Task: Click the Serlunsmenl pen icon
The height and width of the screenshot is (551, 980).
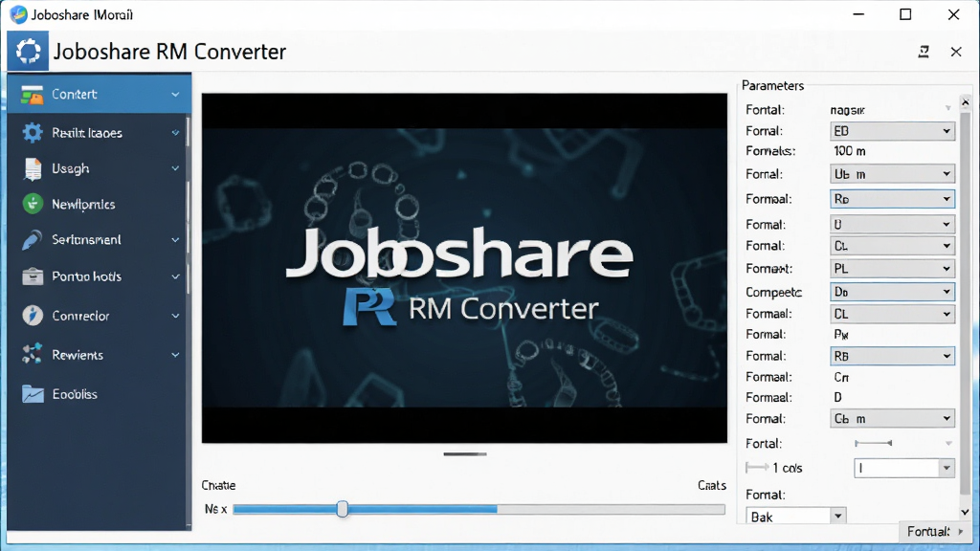Action: pyautogui.click(x=32, y=240)
